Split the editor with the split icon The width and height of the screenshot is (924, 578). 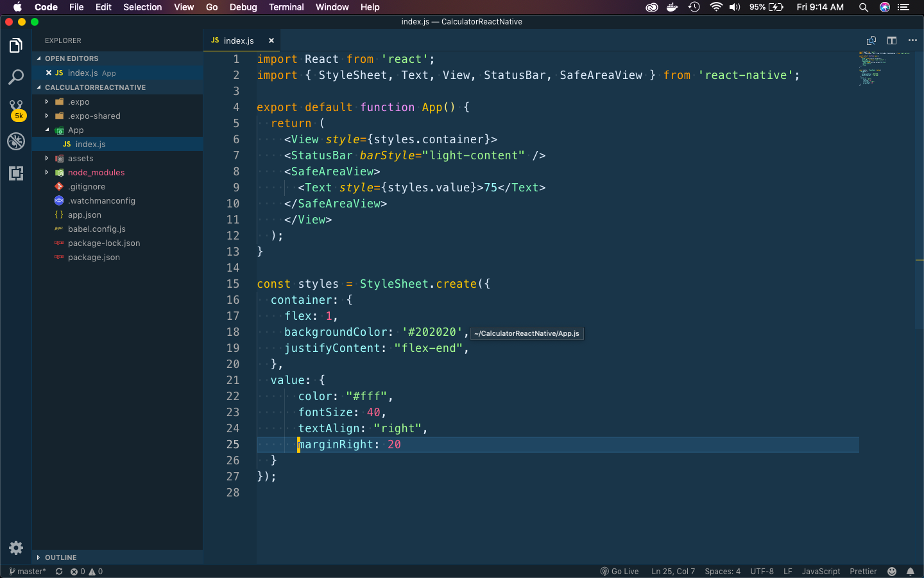coord(892,40)
